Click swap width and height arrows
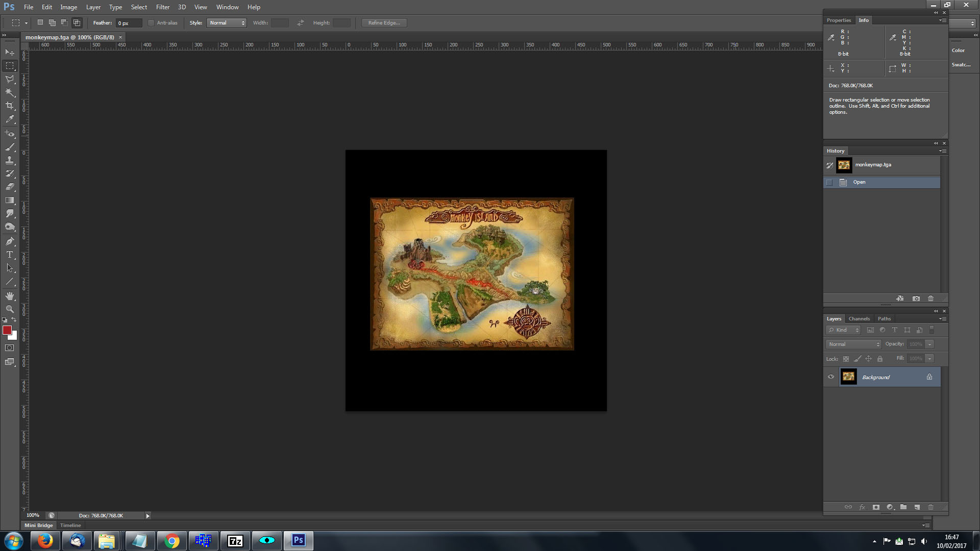Screen dimensions: 980x551 [x=301, y=23]
